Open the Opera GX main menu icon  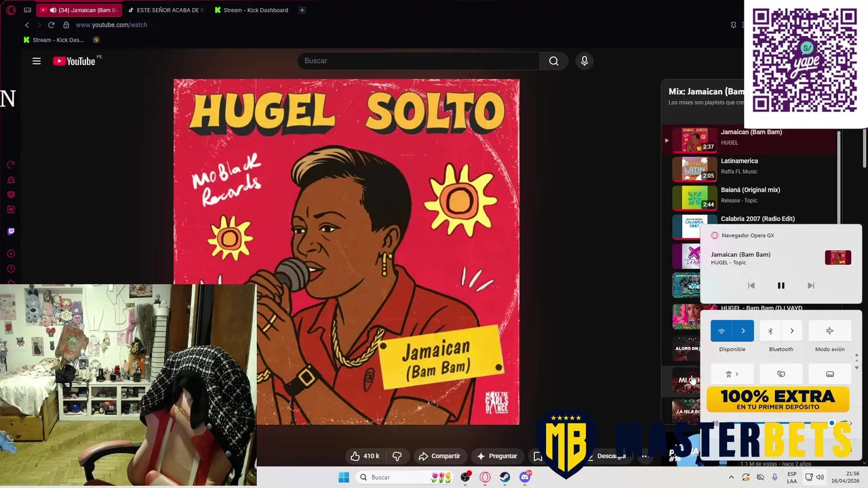click(x=10, y=10)
